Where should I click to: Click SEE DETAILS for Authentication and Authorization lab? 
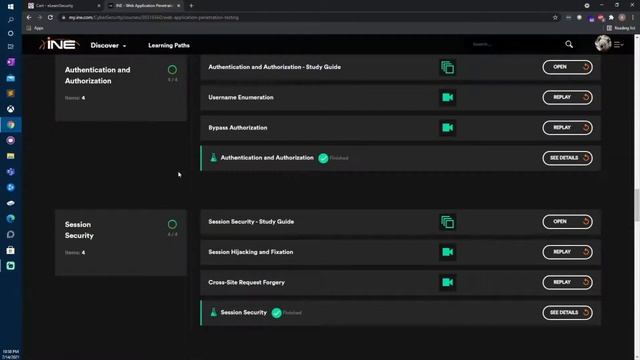567,158
